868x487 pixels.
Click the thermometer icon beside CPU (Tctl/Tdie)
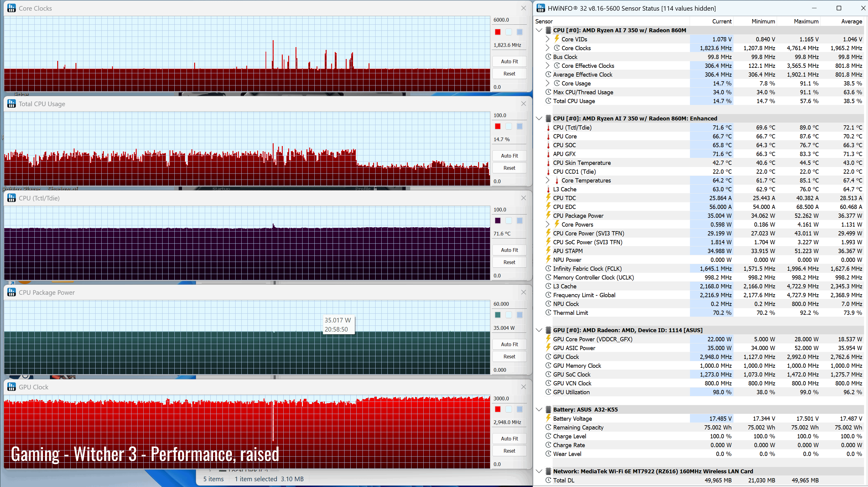pyautogui.click(x=548, y=127)
